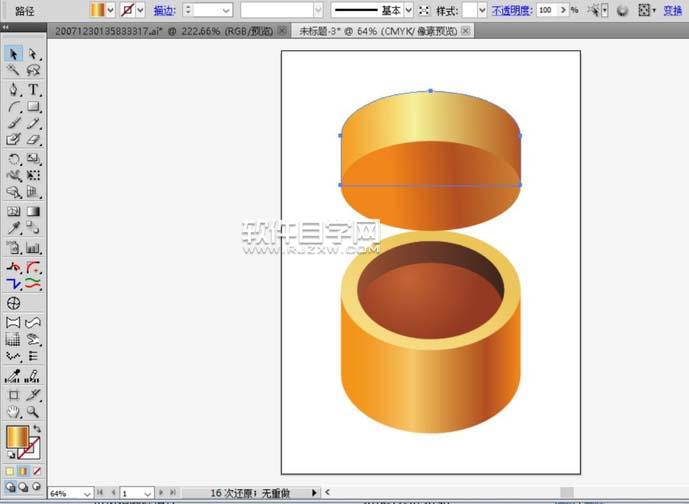The width and height of the screenshot is (689, 504).
Task: Select the Direct Selection tool
Action: pyautogui.click(x=33, y=54)
